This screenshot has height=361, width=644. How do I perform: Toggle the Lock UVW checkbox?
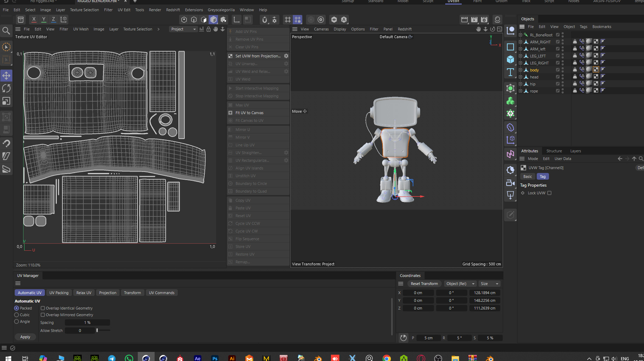click(549, 193)
